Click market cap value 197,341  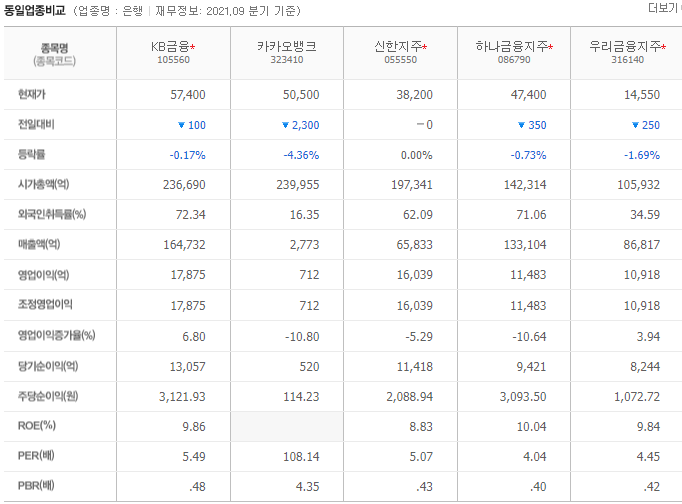pos(411,185)
